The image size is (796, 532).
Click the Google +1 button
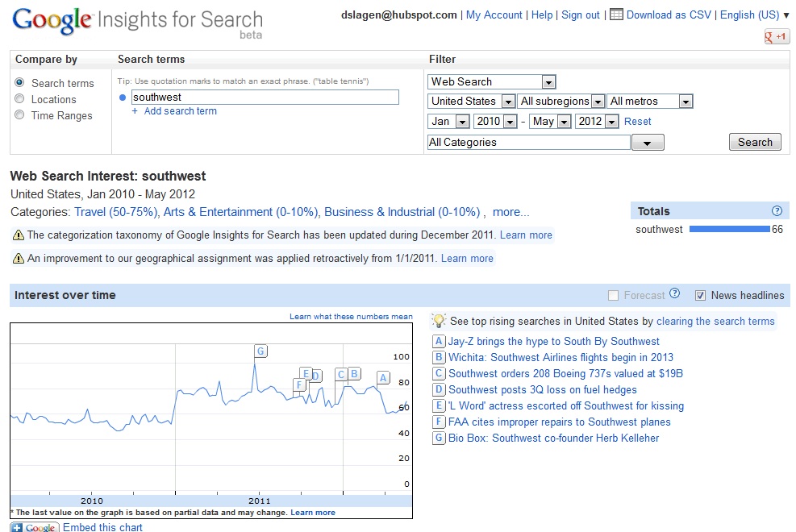point(777,36)
